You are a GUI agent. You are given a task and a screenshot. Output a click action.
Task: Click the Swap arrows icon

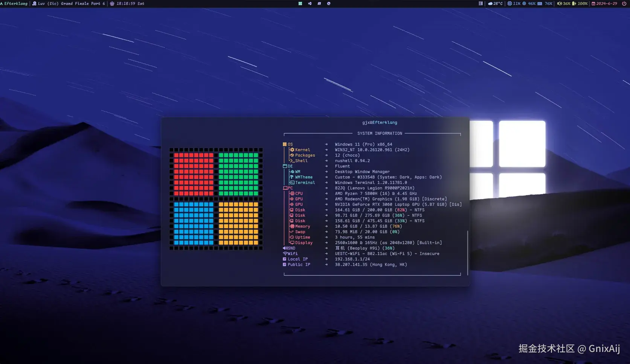[292, 231]
